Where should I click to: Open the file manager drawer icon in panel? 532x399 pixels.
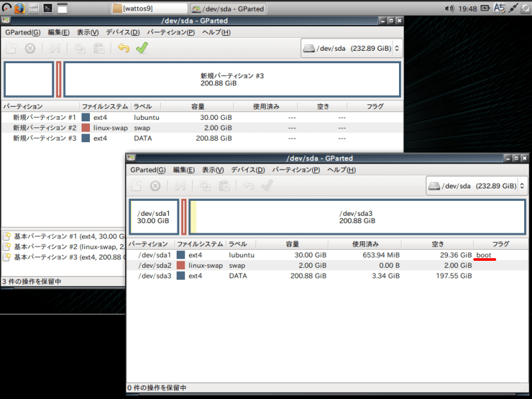tap(34, 8)
